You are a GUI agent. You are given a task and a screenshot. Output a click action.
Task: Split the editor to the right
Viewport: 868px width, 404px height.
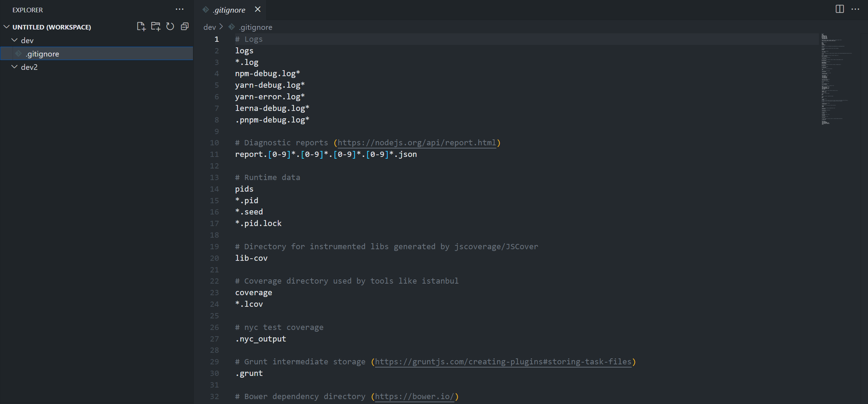click(x=840, y=9)
